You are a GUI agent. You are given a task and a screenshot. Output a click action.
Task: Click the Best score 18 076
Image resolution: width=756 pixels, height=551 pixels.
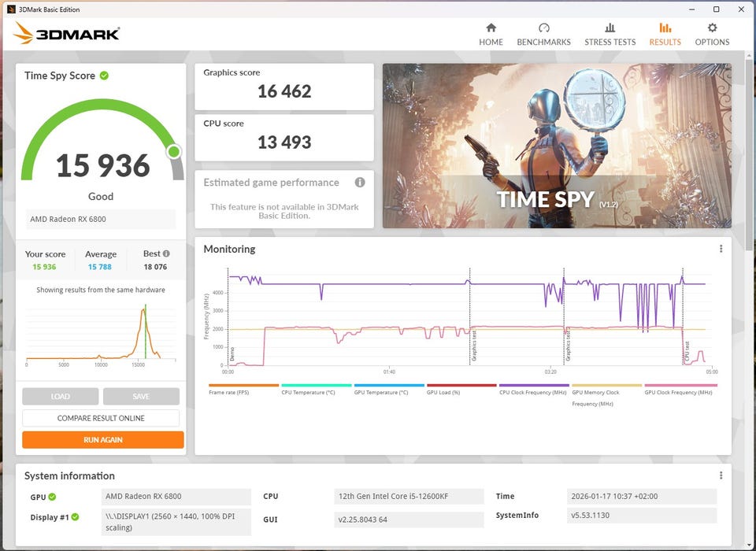[x=155, y=267]
